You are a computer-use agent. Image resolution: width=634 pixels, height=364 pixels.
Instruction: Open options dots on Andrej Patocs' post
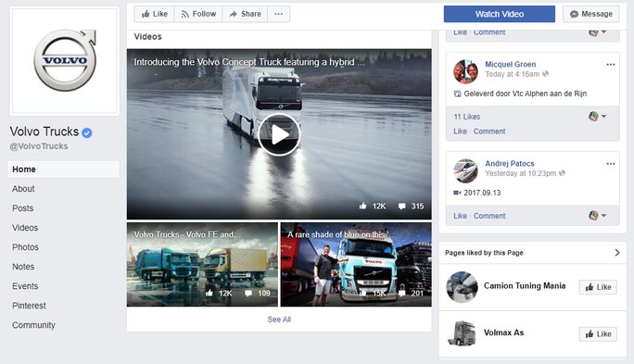pyautogui.click(x=611, y=164)
